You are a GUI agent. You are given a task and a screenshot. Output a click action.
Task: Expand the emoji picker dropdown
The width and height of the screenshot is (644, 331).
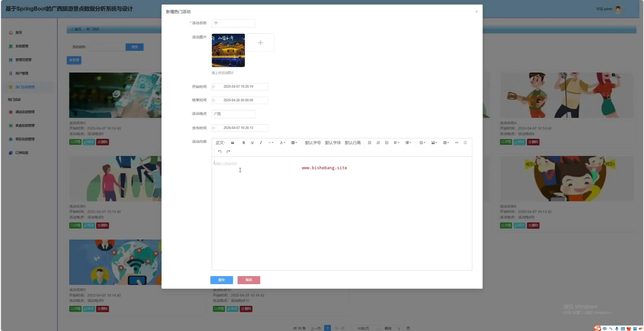(422, 143)
